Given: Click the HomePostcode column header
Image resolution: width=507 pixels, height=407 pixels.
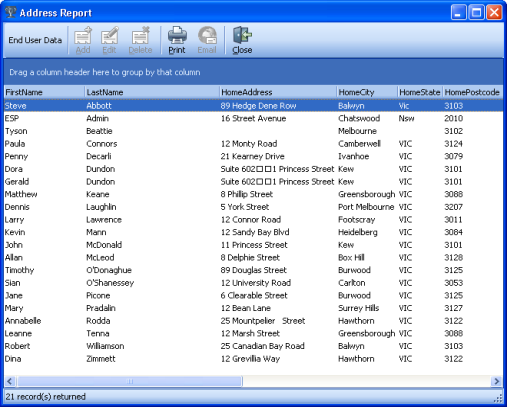Looking at the screenshot, I should pyautogui.click(x=473, y=92).
